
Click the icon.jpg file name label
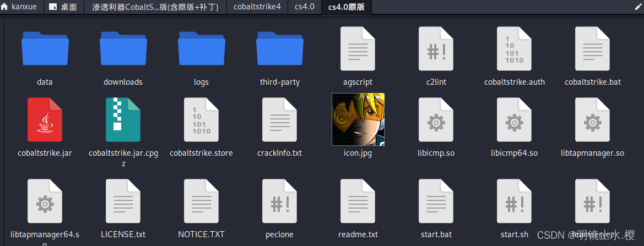click(358, 154)
